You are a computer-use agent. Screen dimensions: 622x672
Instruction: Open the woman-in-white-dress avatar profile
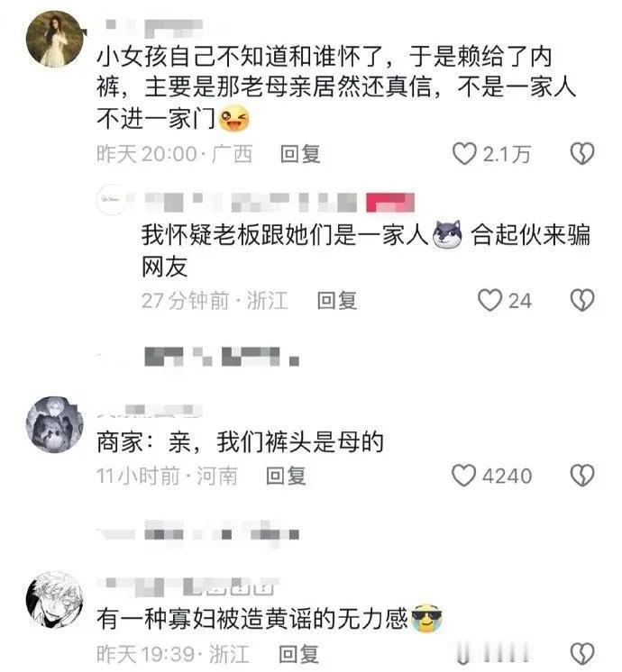[x=55, y=39]
